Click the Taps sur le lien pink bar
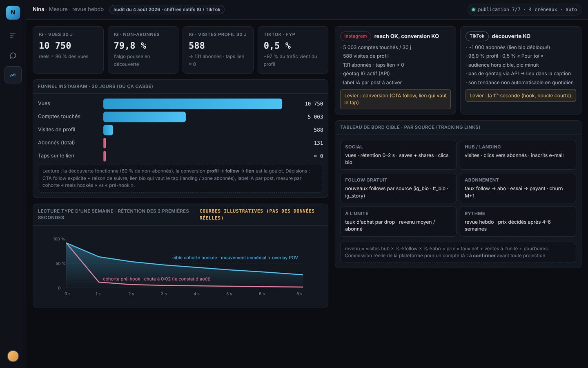Viewport: 588px width, 368px height. [x=105, y=156]
